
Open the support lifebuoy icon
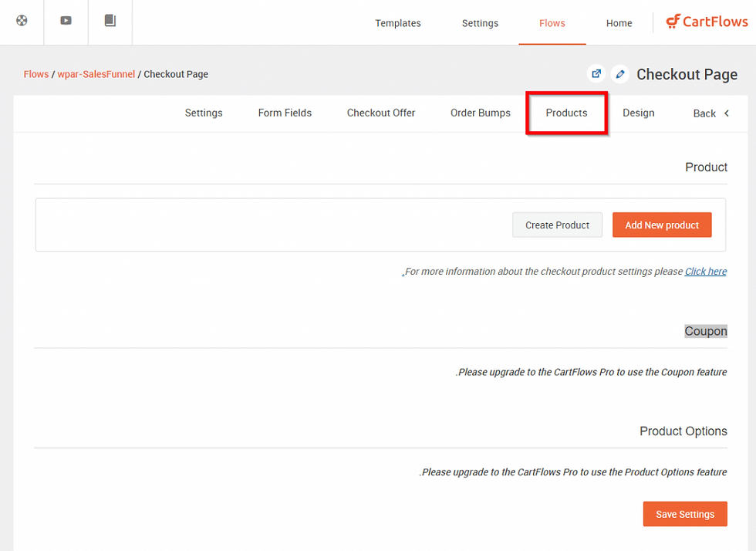[x=22, y=20]
